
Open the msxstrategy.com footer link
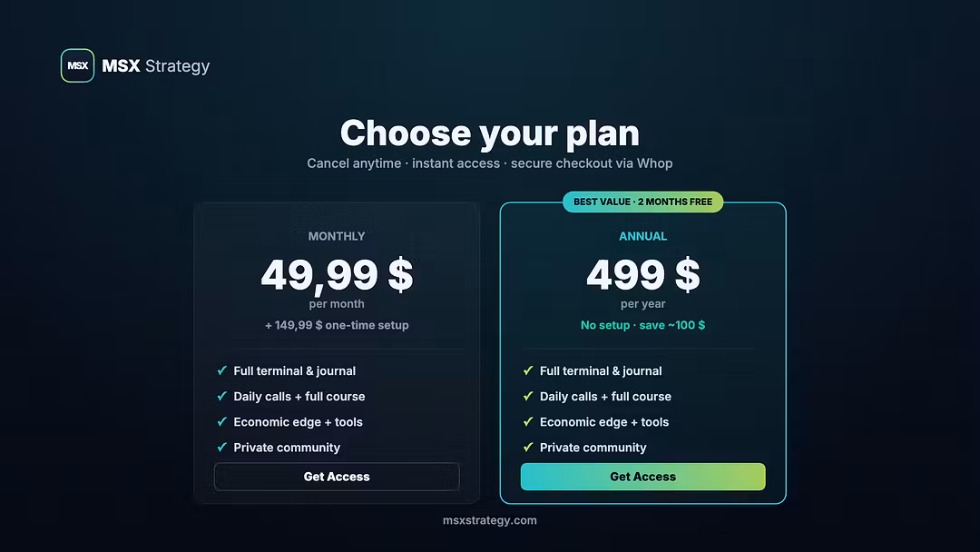(489, 520)
